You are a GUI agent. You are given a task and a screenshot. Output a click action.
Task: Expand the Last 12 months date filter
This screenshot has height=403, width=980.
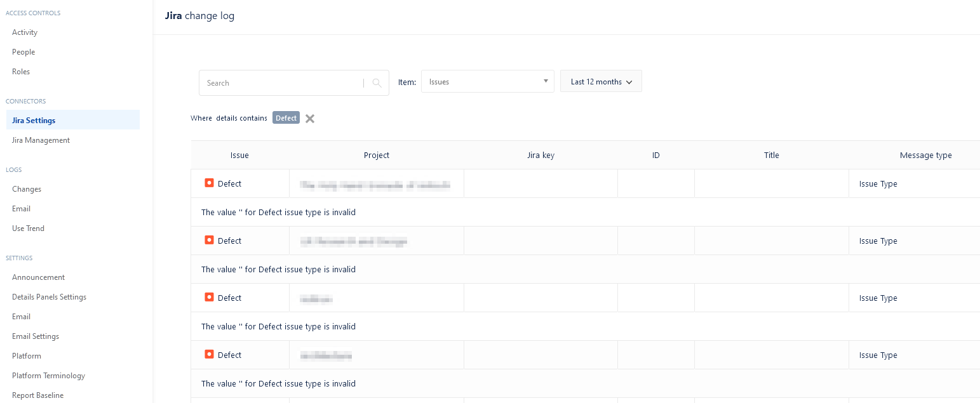(600, 81)
